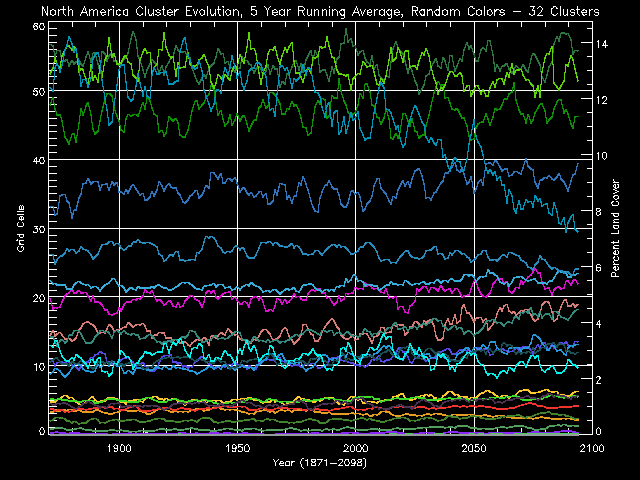Click the 6 tick on Percent Land Cover axis
Screen dimensions: 640x480
[x=600, y=268]
